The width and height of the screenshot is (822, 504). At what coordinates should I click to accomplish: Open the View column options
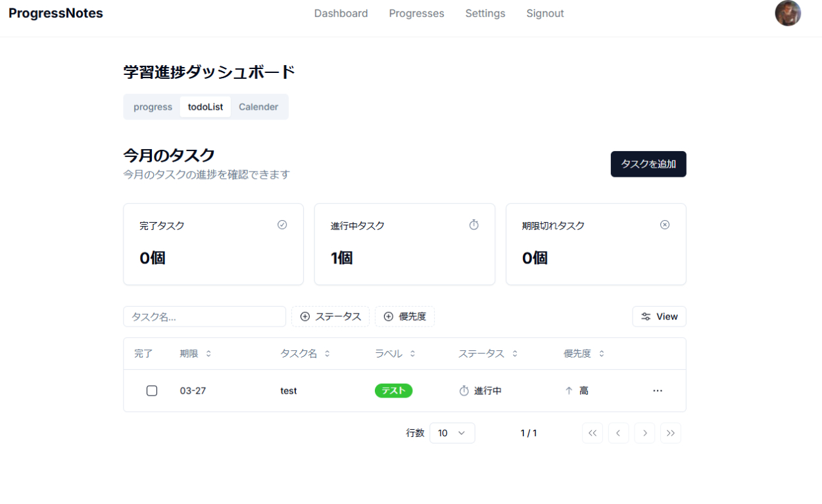pyautogui.click(x=659, y=317)
